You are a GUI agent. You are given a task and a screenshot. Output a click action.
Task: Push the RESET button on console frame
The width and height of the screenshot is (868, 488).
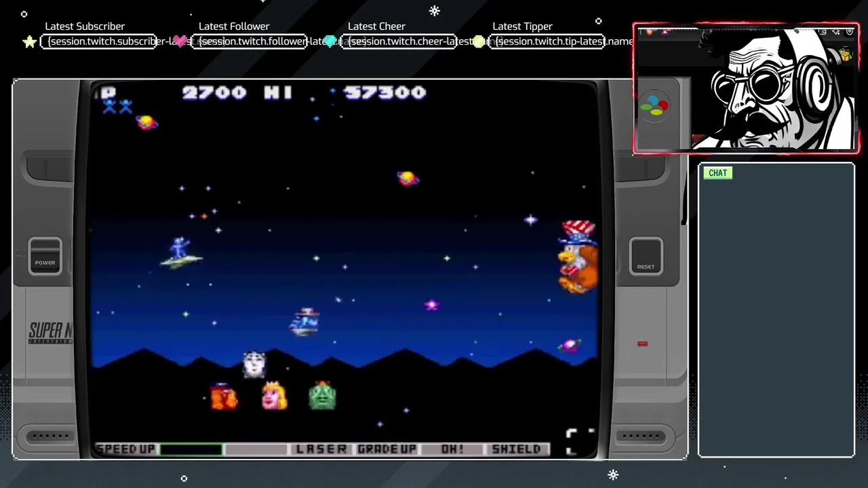(x=646, y=256)
